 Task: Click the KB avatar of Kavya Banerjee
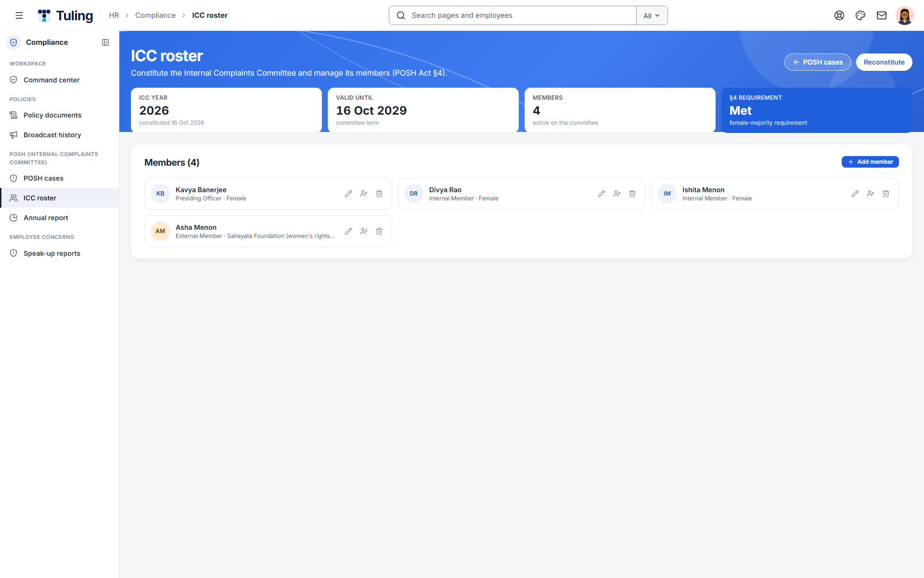(160, 194)
